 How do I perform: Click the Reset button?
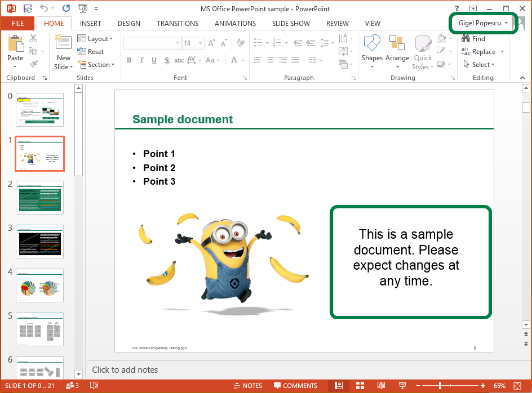tap(91, 52)
